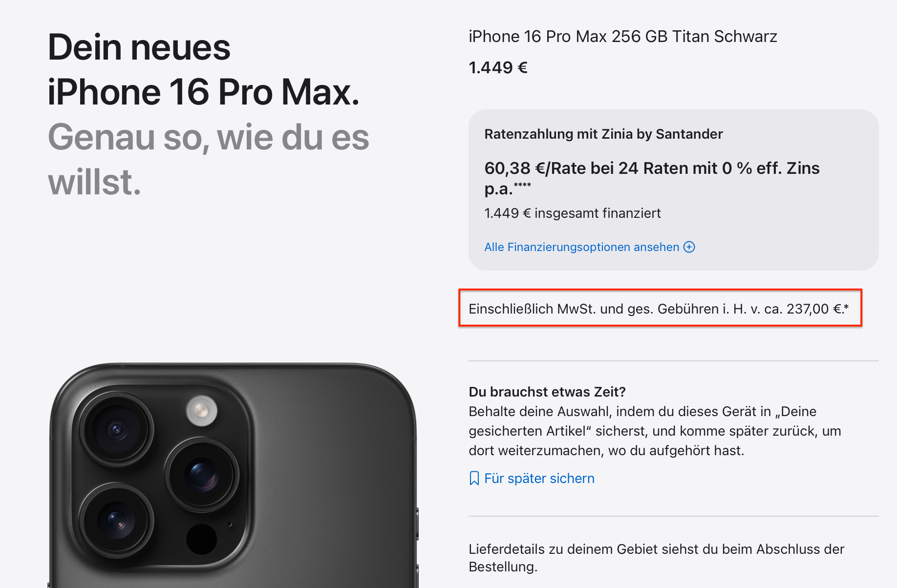Click the top-left camera lens on the iPhone

pyautogui.click(x=116, y=430)
